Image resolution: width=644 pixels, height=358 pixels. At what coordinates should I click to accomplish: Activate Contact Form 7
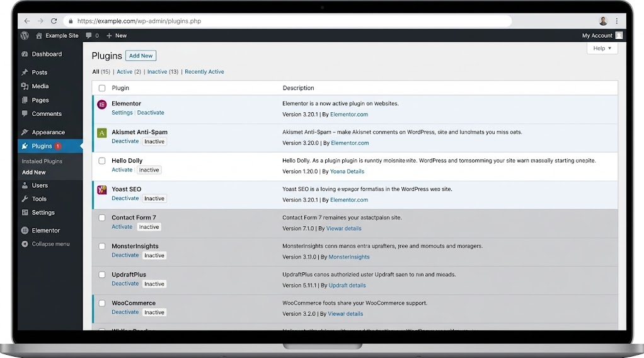click(122, 226)
